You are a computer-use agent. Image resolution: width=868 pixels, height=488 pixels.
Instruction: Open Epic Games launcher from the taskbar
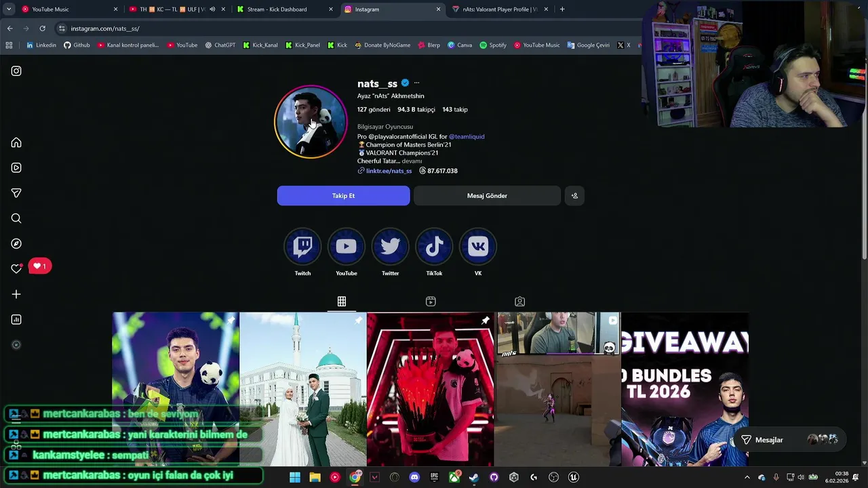click(x=434, y=477)
